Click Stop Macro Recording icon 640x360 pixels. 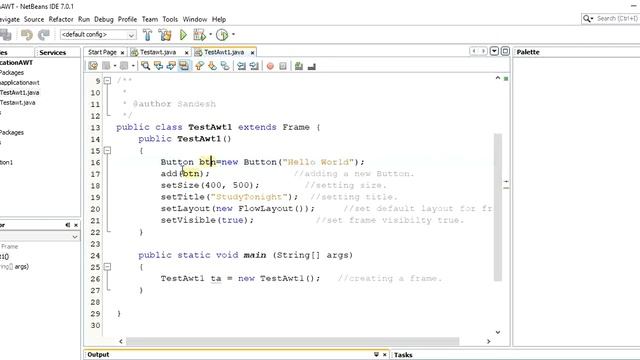(283, 66)
